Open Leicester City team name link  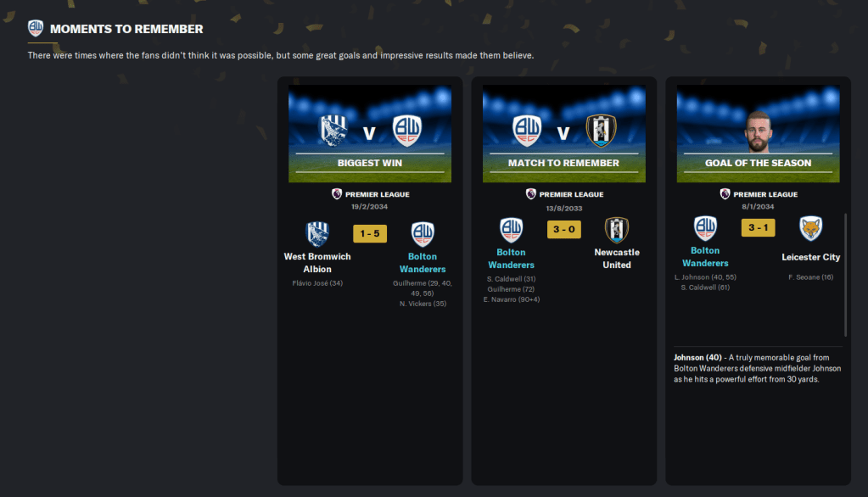point(811,257)
